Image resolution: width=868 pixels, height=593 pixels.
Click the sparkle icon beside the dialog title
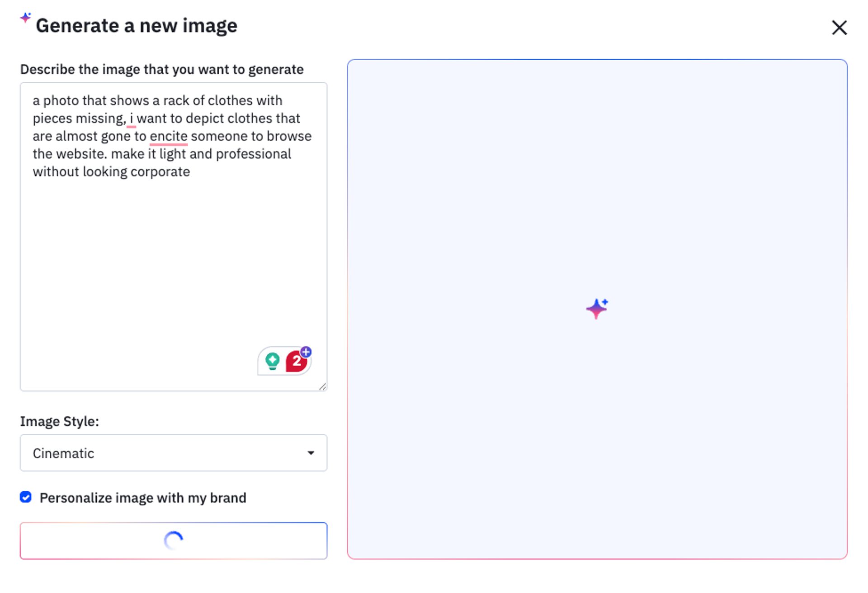[x=26, y=18]
